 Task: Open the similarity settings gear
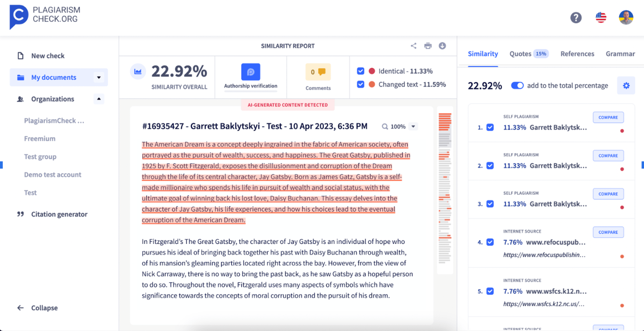(x=626, y=85)
